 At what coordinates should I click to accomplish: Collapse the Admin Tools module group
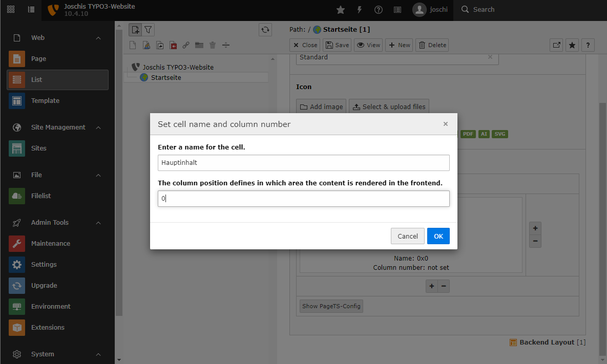[98, 223]
